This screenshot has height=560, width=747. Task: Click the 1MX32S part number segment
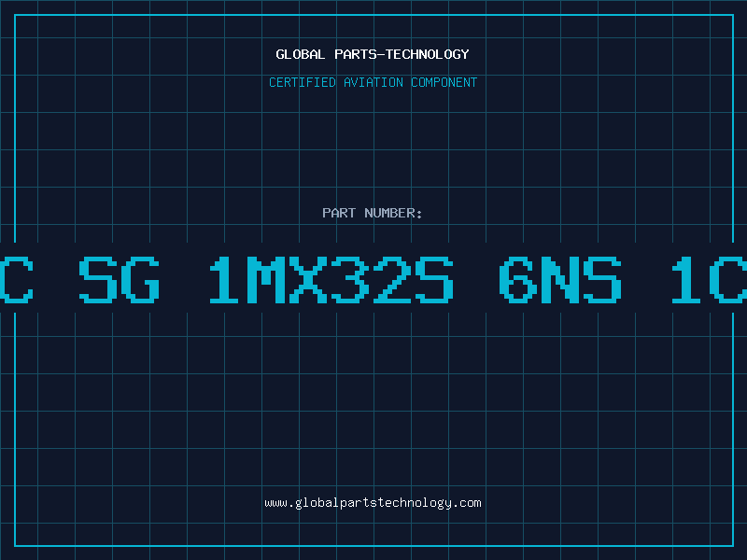[x=331, y=279]
